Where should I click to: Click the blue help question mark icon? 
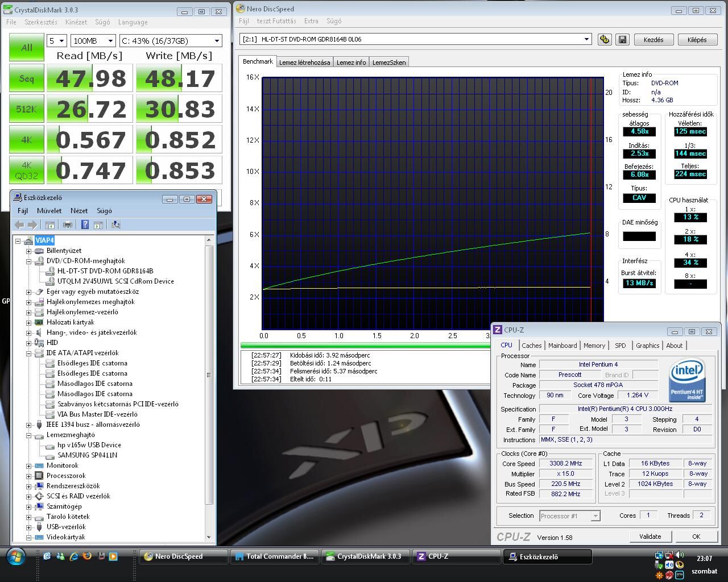(85, 225)
